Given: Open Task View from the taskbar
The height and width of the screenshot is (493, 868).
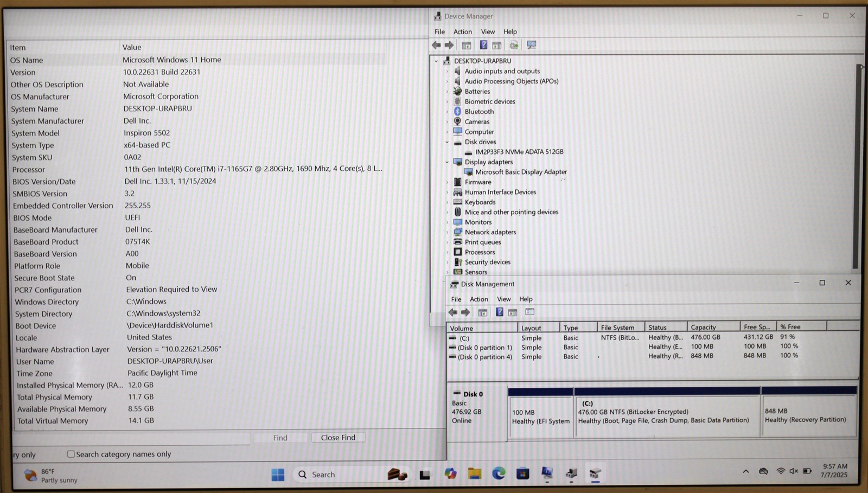Looking at the screenshot, I should click(x=425, y=475).
